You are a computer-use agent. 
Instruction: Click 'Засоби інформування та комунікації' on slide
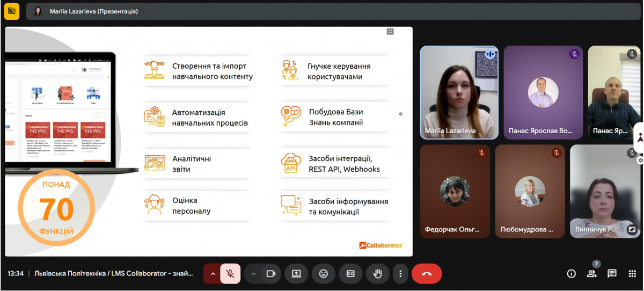348,207
